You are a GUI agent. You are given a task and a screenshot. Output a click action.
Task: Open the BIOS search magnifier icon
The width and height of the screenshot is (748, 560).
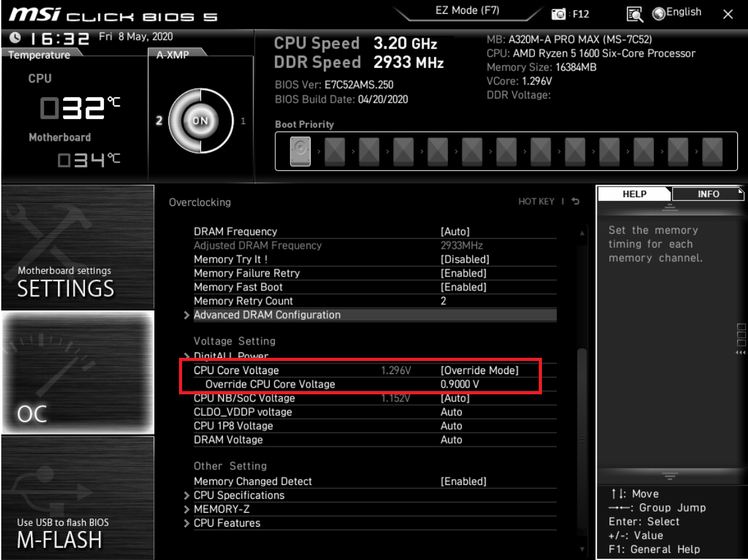[x=635, y=14]
